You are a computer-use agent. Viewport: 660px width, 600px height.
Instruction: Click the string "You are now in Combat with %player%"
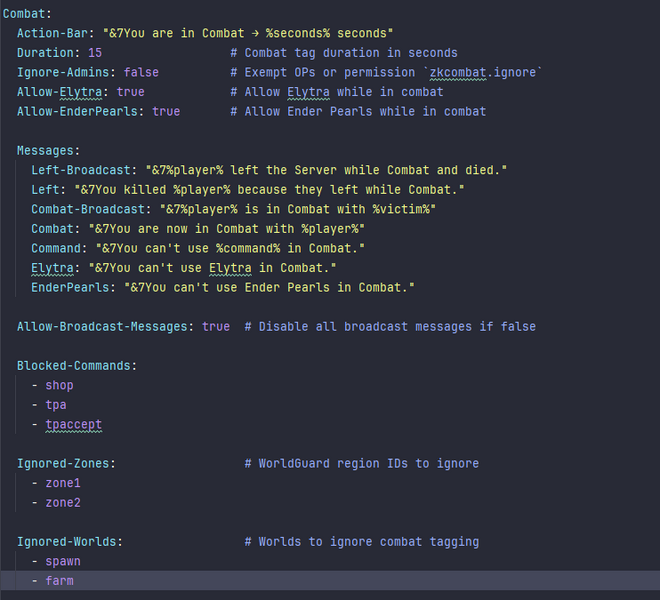point(234,229)
